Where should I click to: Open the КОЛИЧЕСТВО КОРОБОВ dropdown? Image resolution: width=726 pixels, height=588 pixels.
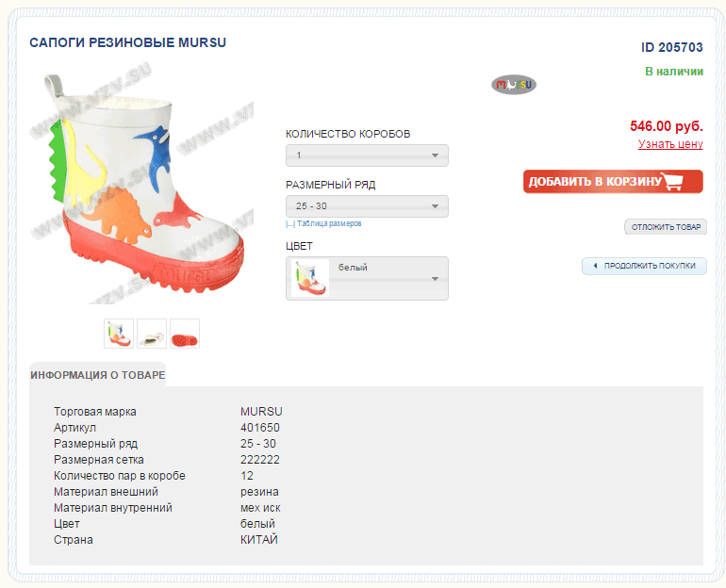367,155
